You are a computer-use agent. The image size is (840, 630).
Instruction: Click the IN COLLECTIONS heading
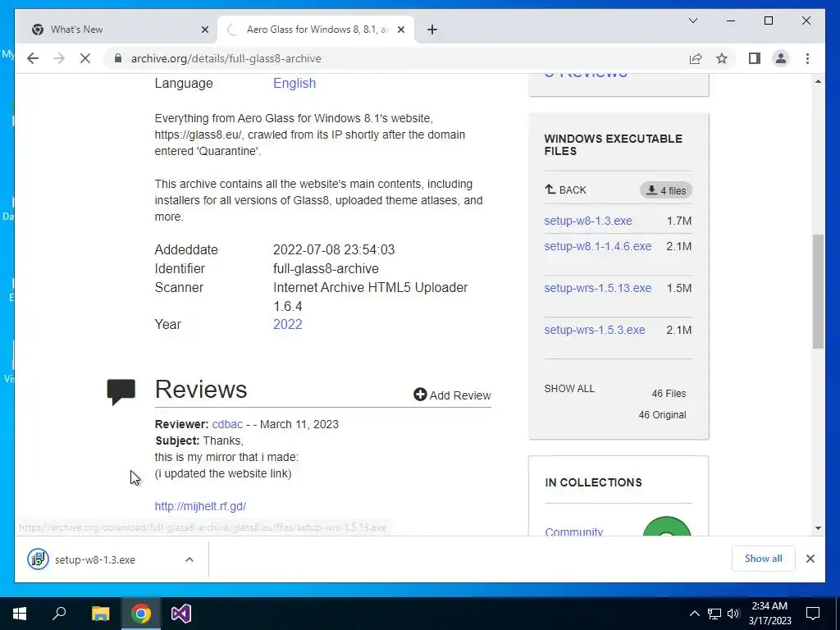click(x=593, y=482)
